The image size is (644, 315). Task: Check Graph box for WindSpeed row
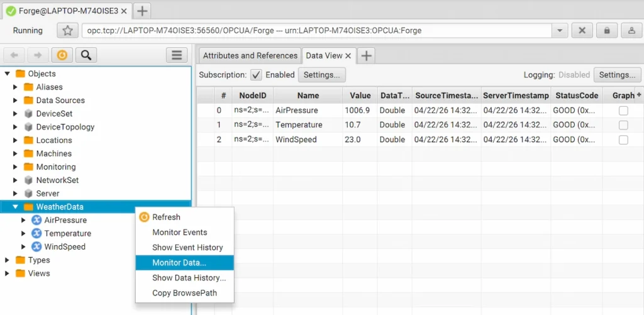(x=623, y=140)
